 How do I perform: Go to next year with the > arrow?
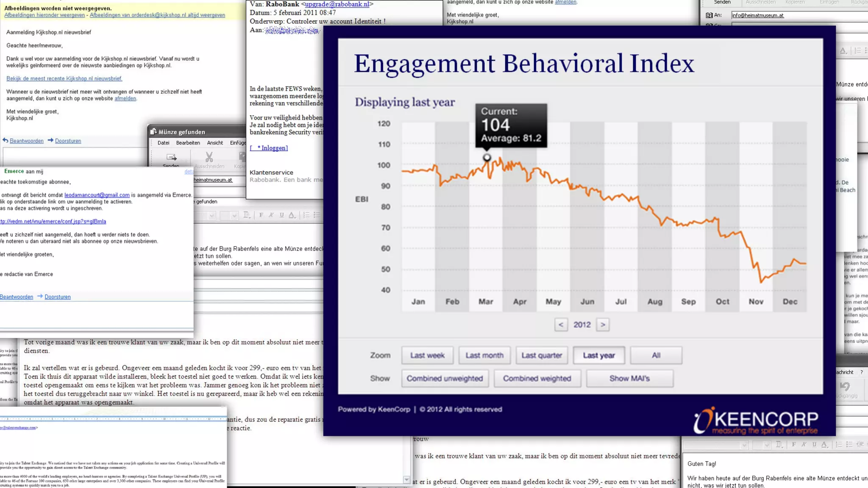pos(603,325)
